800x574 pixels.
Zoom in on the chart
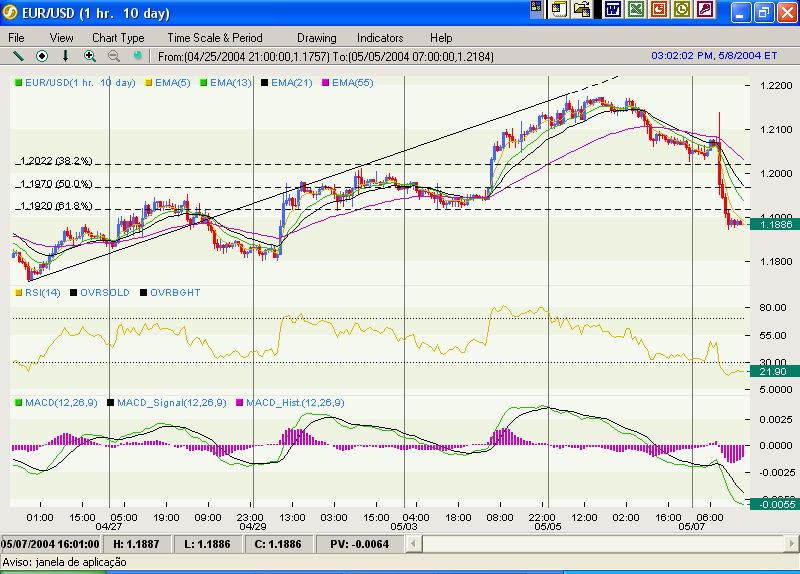click(x=90, y=56)
